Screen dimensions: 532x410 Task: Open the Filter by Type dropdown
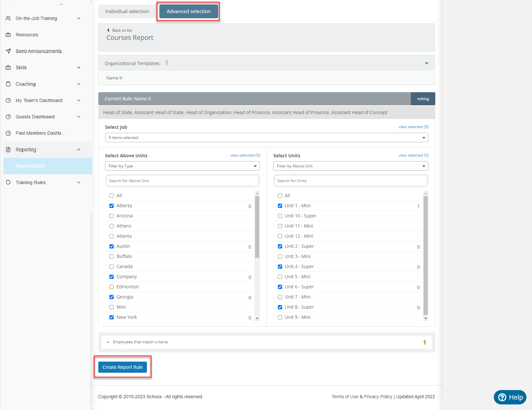[182, 166]
